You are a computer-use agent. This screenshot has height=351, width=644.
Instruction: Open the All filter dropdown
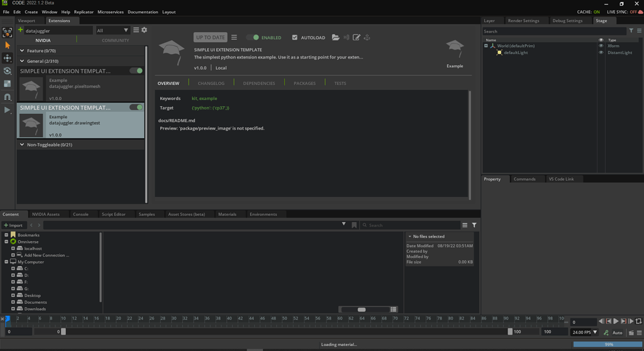pos(113,30)
